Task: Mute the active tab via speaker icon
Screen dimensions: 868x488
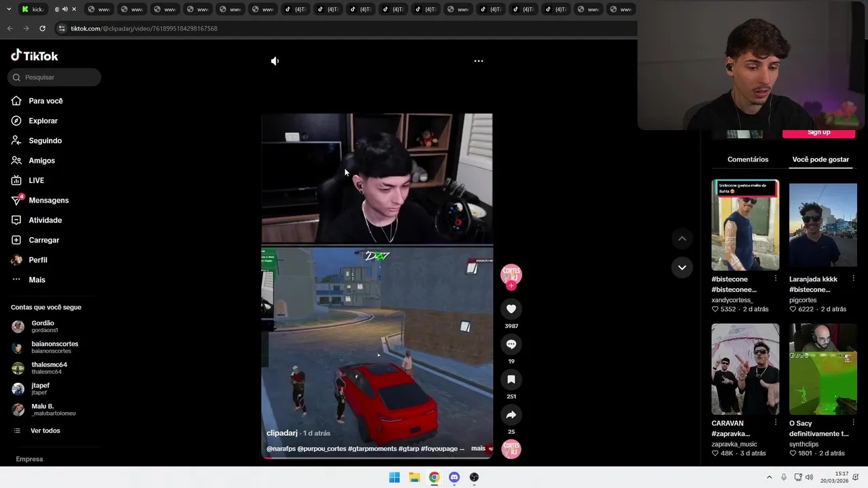Action: tap(65, 9)
